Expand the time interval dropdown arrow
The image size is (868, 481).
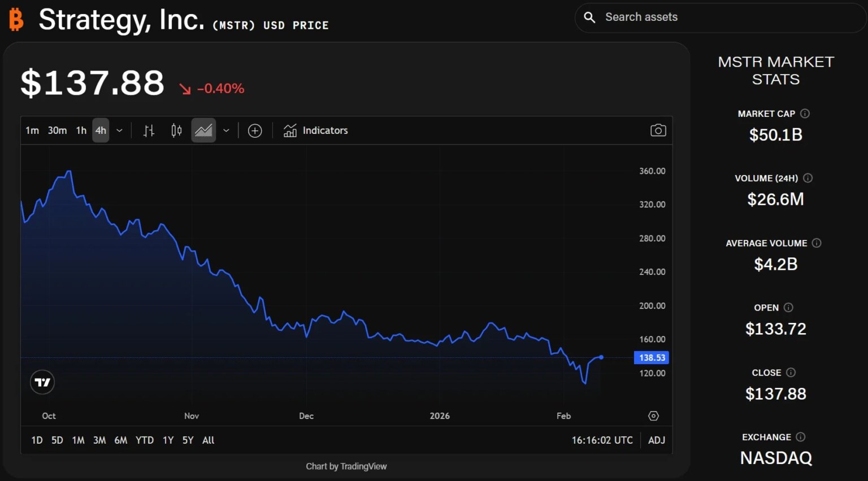(x=119, y=130)
